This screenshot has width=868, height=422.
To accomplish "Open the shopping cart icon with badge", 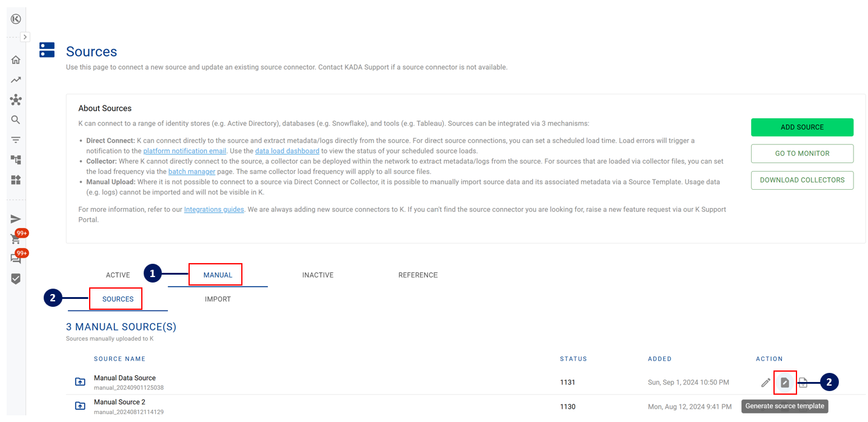I will pos(16,239).
